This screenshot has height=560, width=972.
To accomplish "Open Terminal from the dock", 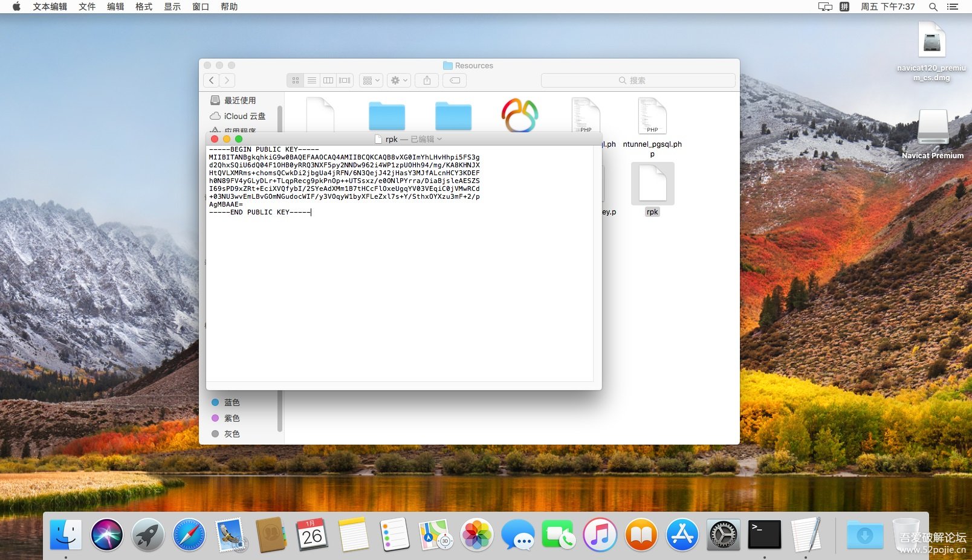I will pyautogui.click(x=765, y=535).
